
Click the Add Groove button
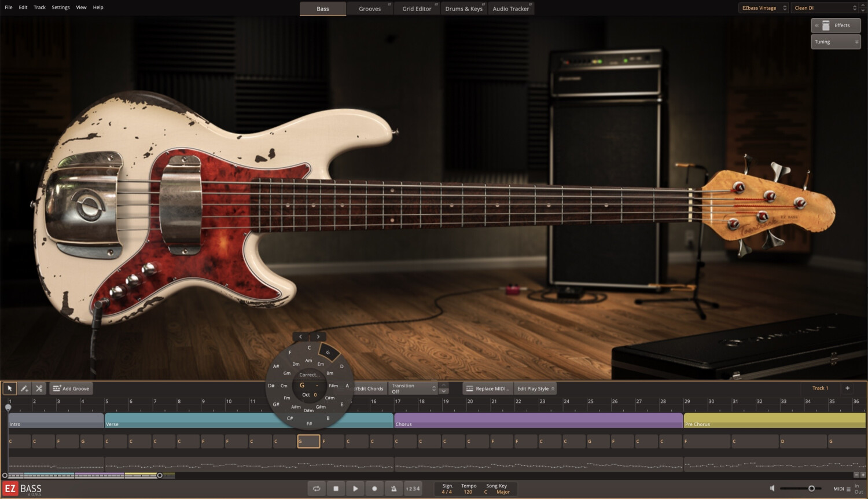(71, 388)
